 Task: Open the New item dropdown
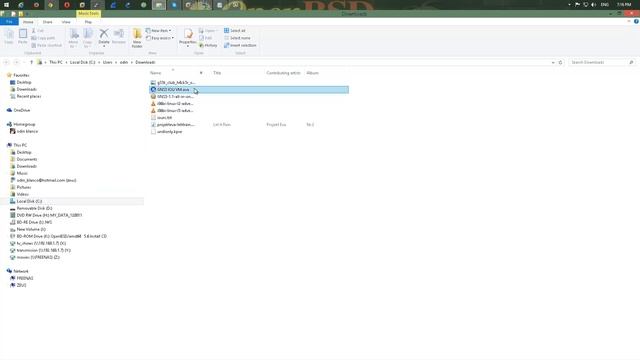coord(158,31)
